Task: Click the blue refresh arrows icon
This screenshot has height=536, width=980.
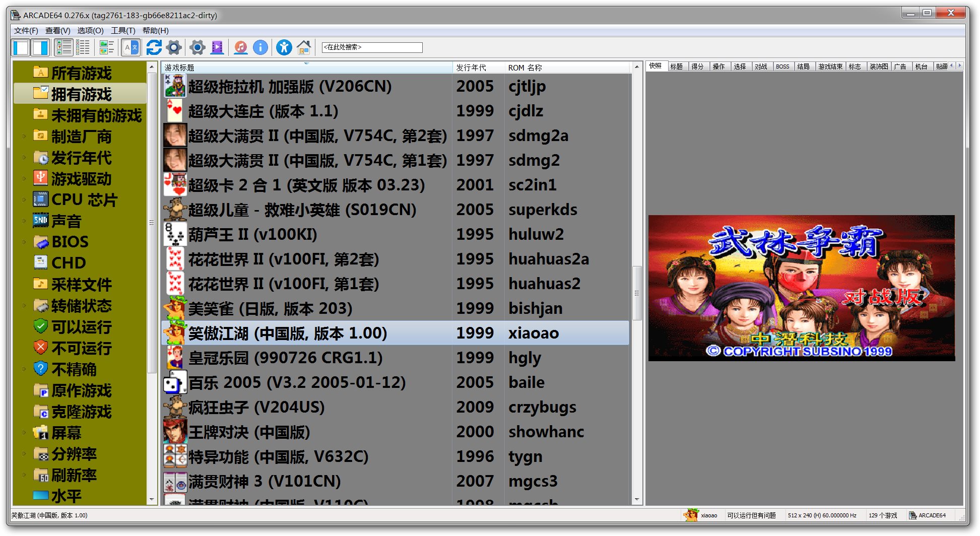Action: point(154,48)
